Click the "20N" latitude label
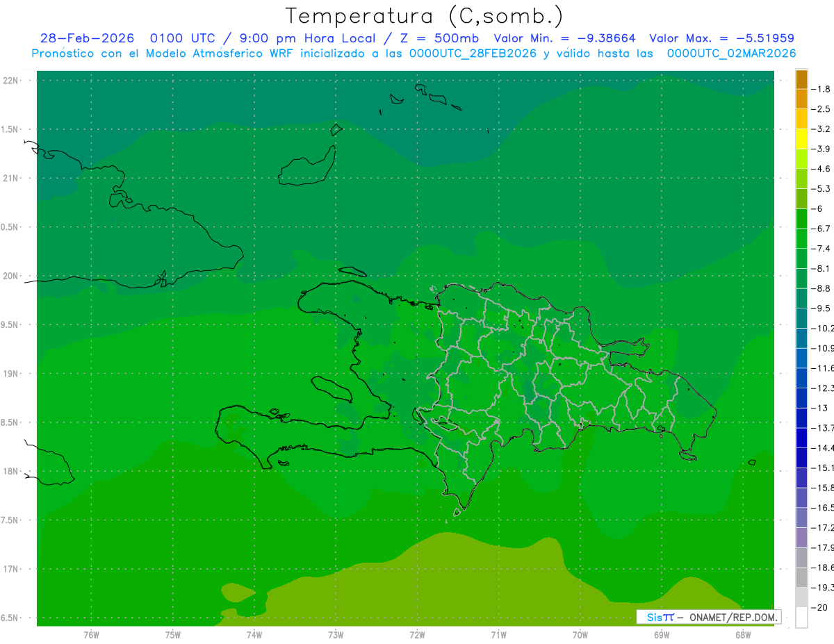The height and width of the screenshot is (644, 834). [12, 276]
